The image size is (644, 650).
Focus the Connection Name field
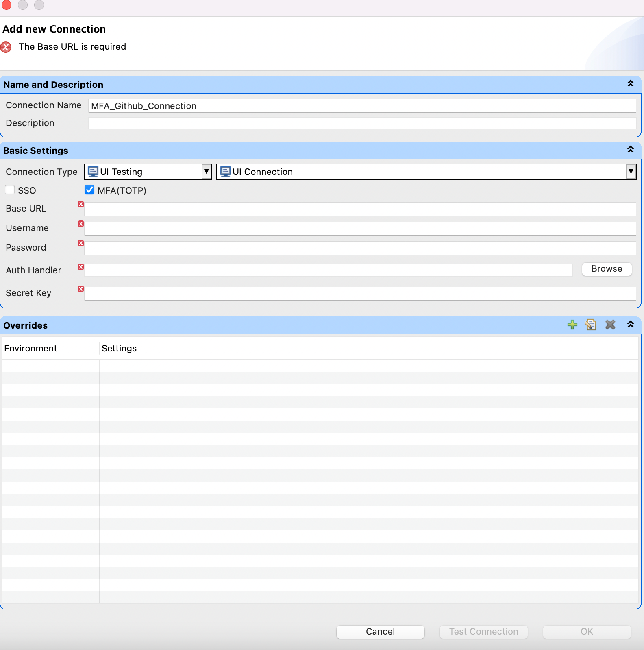[x=362, y=106]
